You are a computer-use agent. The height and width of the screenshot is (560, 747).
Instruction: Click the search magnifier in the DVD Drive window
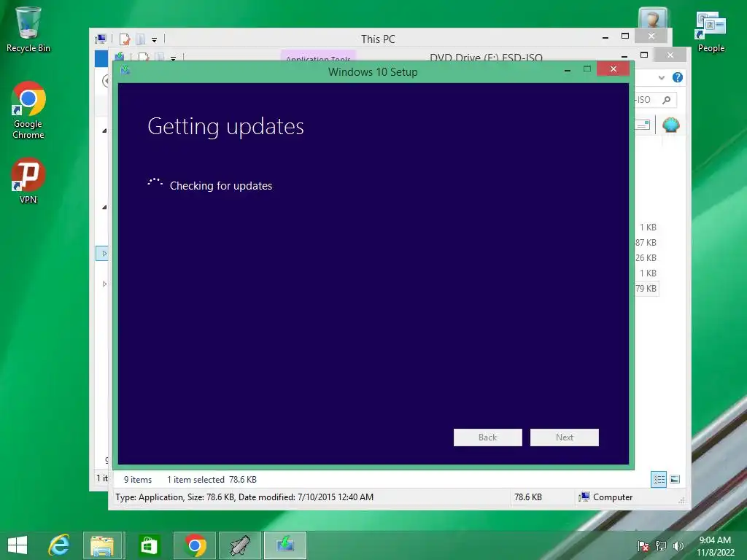point(667,99)
